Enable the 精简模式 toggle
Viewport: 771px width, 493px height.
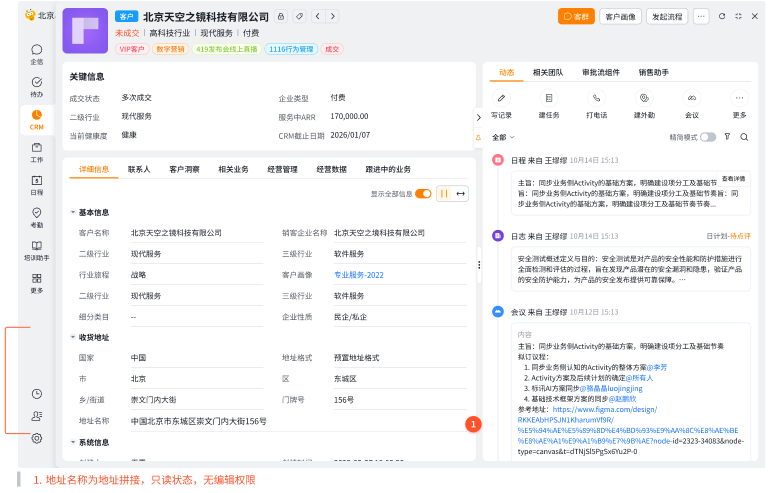pos(707,137)
